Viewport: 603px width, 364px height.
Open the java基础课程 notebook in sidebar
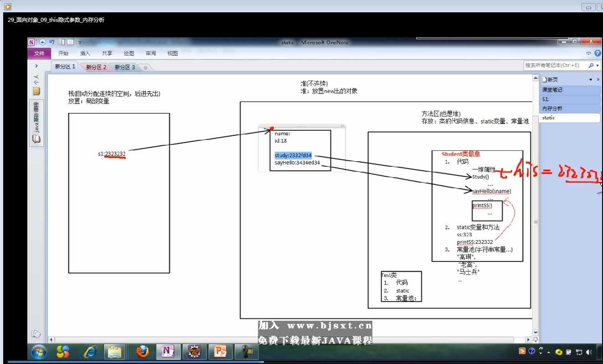pos(36,123)
